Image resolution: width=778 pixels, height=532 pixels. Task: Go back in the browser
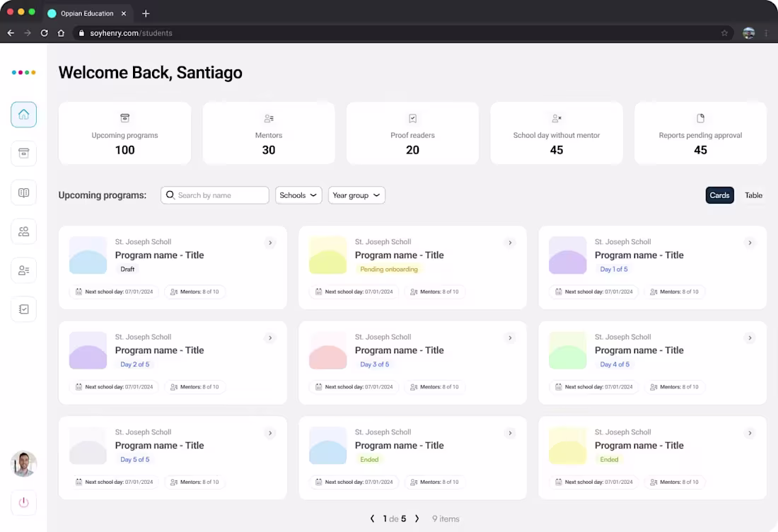pyautogui.click(x=11, y=33)
